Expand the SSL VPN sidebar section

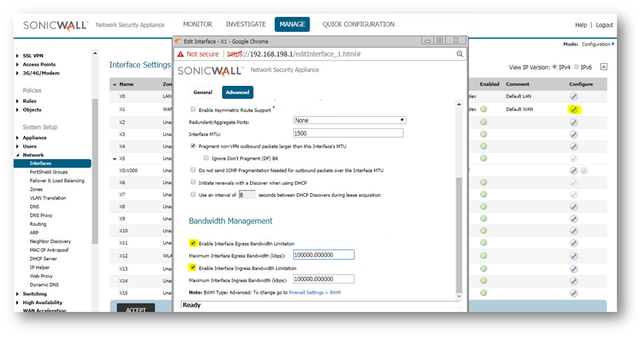[18, 56]
